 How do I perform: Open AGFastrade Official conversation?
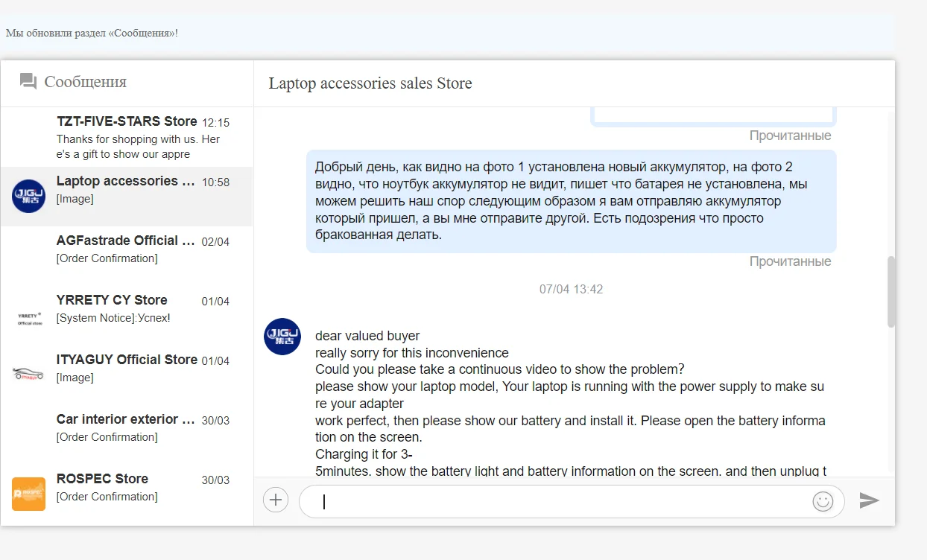pyautogui.click(x=127, y=256)
